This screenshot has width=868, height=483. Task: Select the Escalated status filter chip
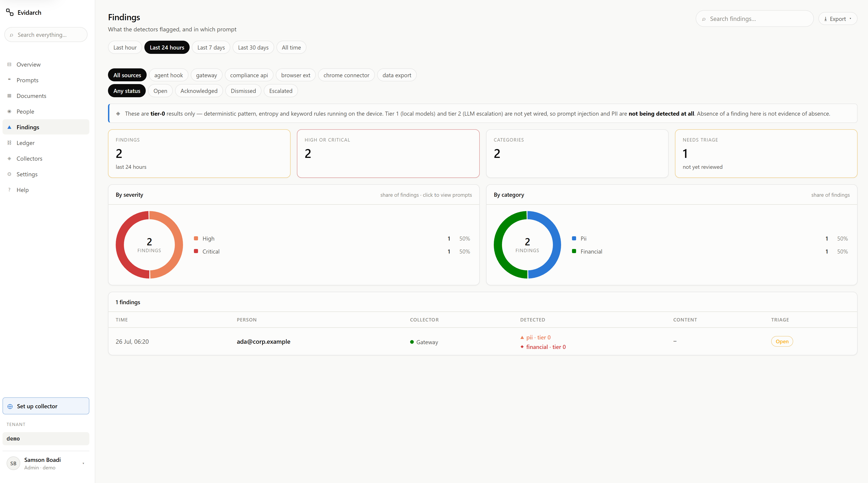coord(281,91)
